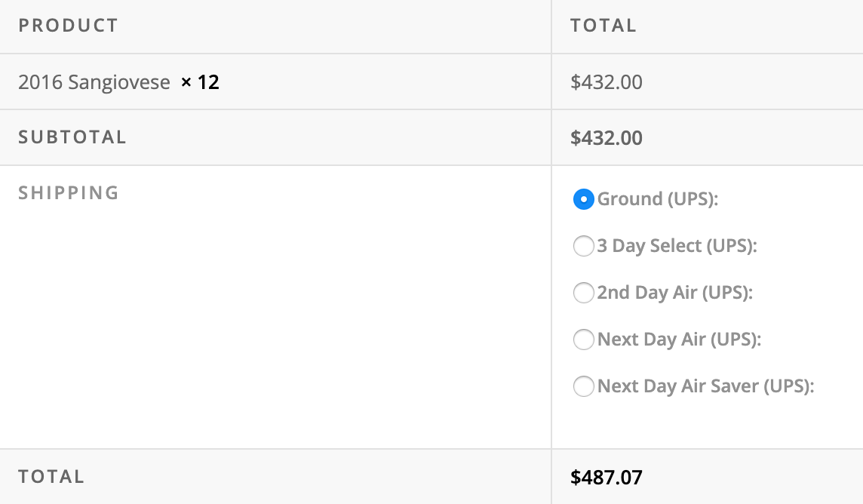The height and width of the screenshot is (504, 863).
Task: Click the PRODUCT column header
Action: coord(68,26)
